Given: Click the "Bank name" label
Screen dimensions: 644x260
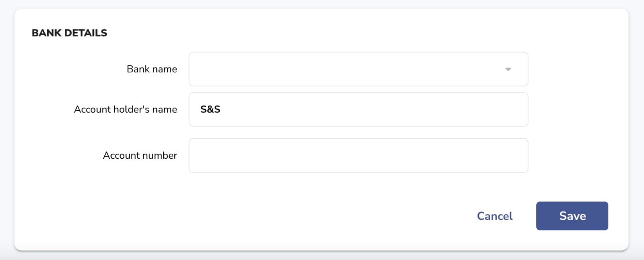Looking at the screenshot, I should 152,69.
